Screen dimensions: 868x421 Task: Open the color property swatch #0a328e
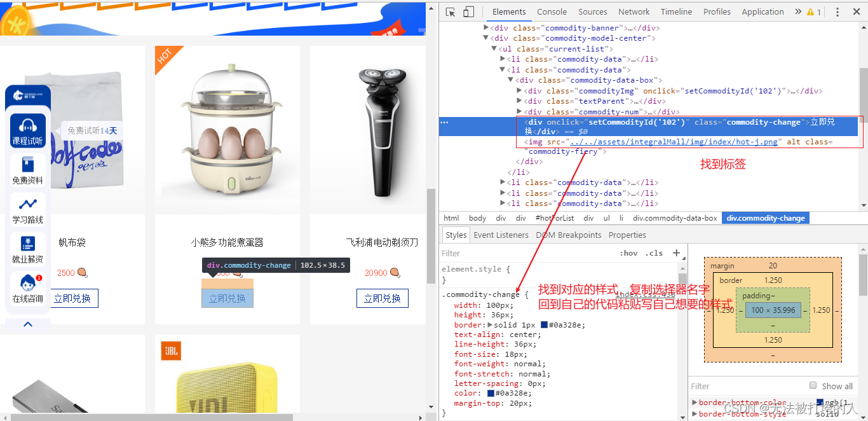coord(491,394)
